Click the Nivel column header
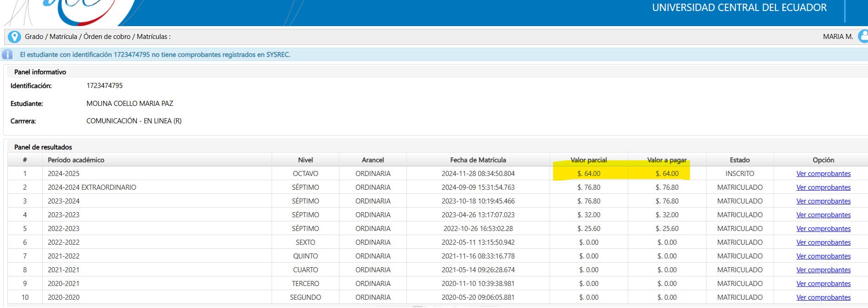 306,160
